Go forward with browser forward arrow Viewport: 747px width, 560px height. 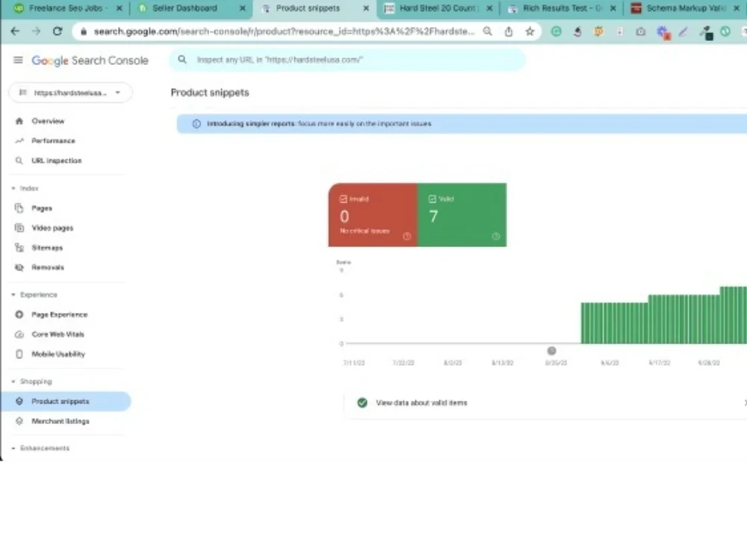click(36, 31)
